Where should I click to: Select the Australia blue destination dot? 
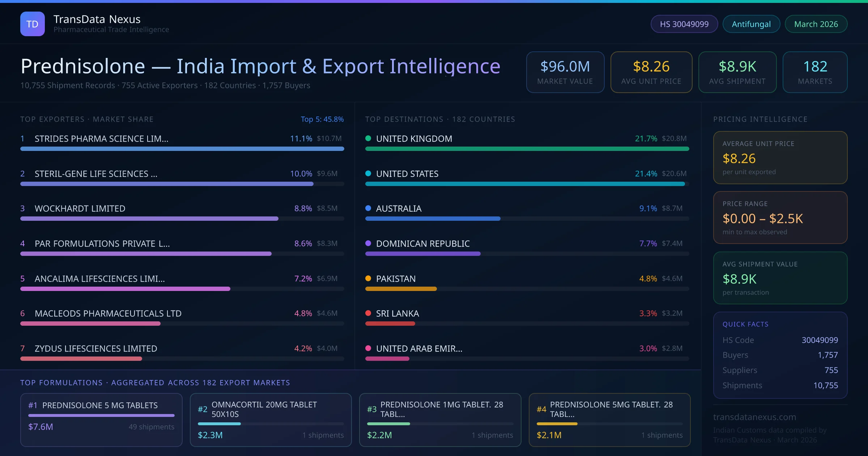tap(368, 208)
